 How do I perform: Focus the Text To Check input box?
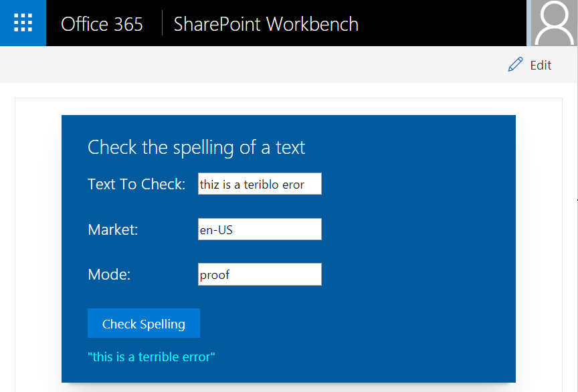coord(260,184)
